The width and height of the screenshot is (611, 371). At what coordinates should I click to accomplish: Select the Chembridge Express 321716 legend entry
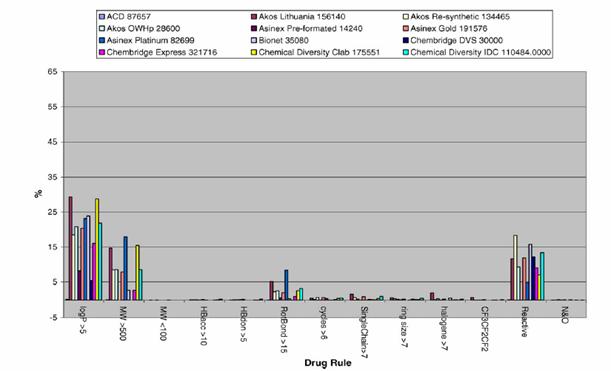coord(158,52)
